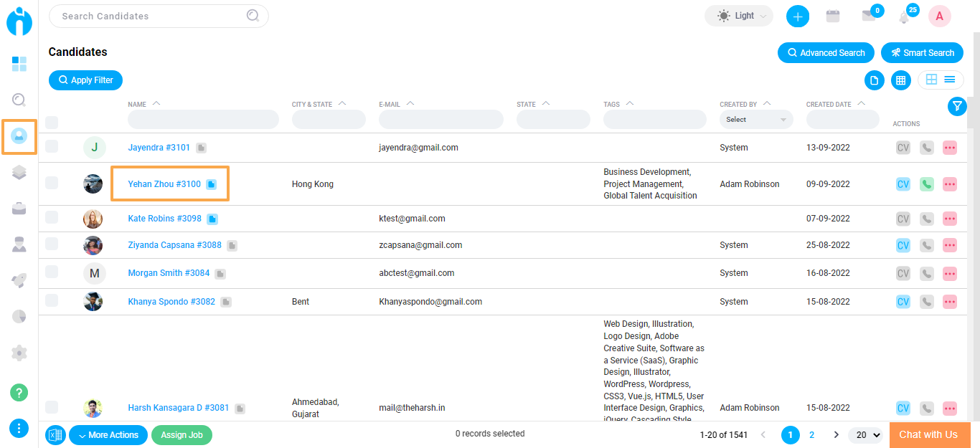Switch to the list view layout
The height and width of the screenshot is (448, 980).
pos(950,80)
